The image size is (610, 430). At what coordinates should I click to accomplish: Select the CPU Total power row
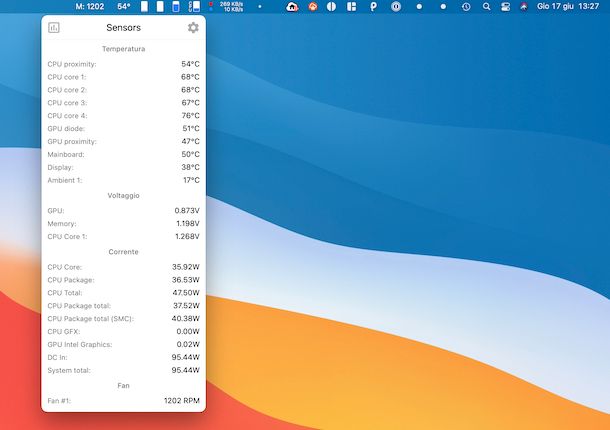click(123, 293)
